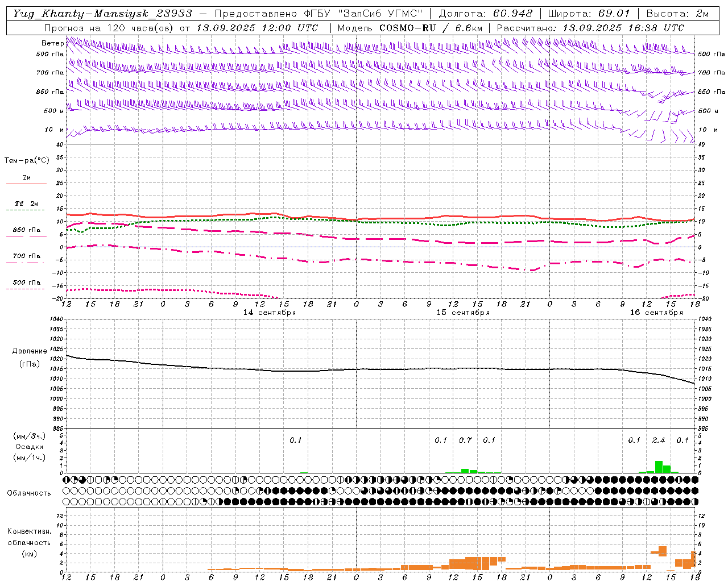Image resolution: width=728 pixels, height=582 pixels.
Task: Click the '(км)' convective cloud unit label
Action: [30, 554]
